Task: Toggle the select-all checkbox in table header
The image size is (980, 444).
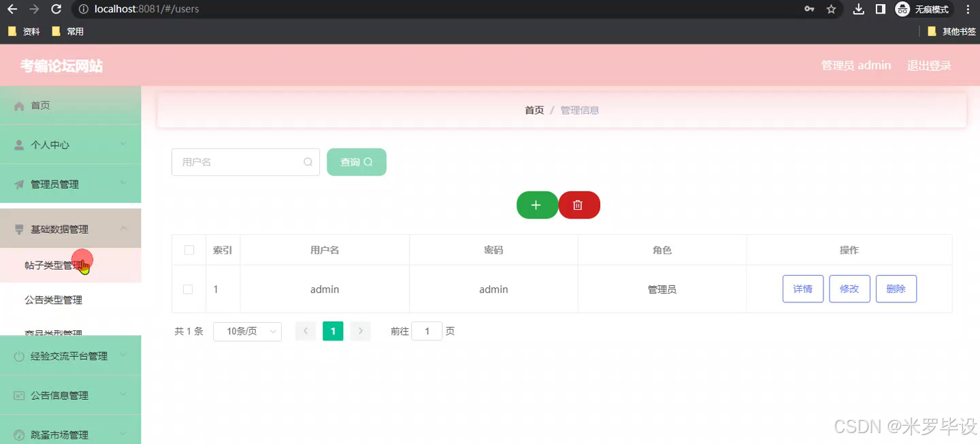Action: point(189,250)
